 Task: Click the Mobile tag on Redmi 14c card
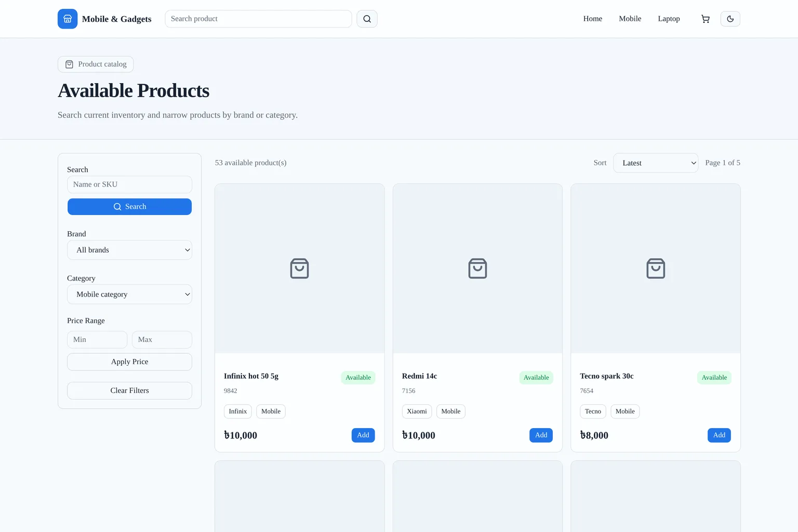450,411
